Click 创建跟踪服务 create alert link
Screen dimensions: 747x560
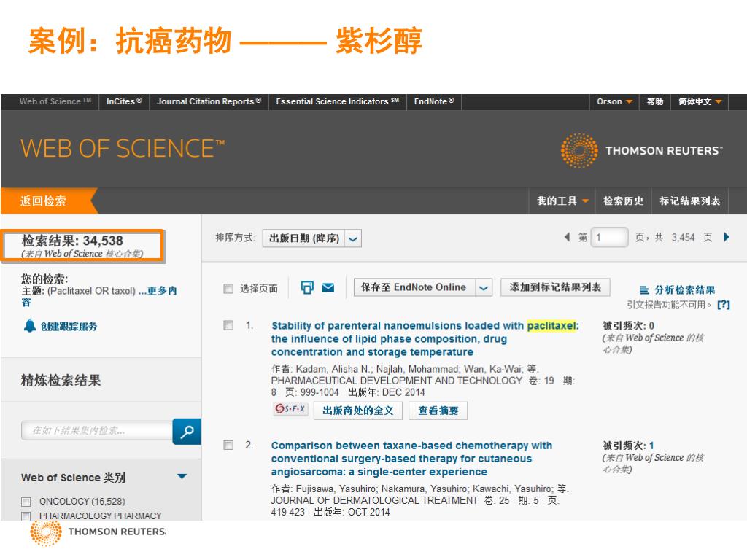click(x=69, y=326)
